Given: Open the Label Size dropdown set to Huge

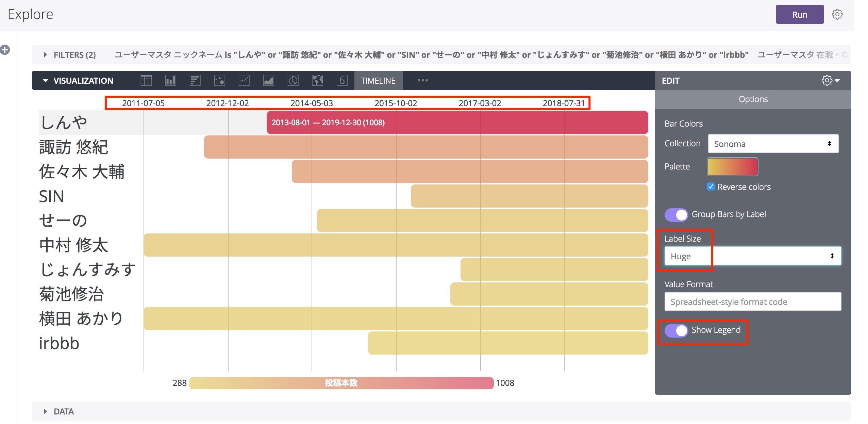Looking at the screenshot, I should pos(752,256).
